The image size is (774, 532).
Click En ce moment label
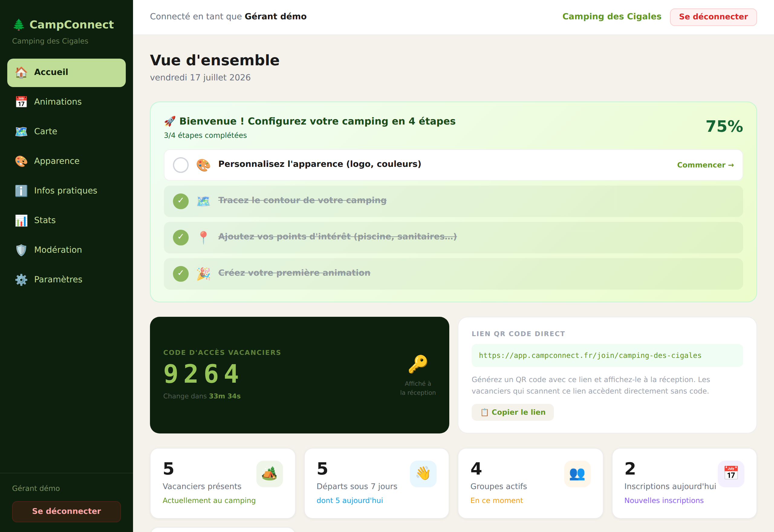(497, 501)
